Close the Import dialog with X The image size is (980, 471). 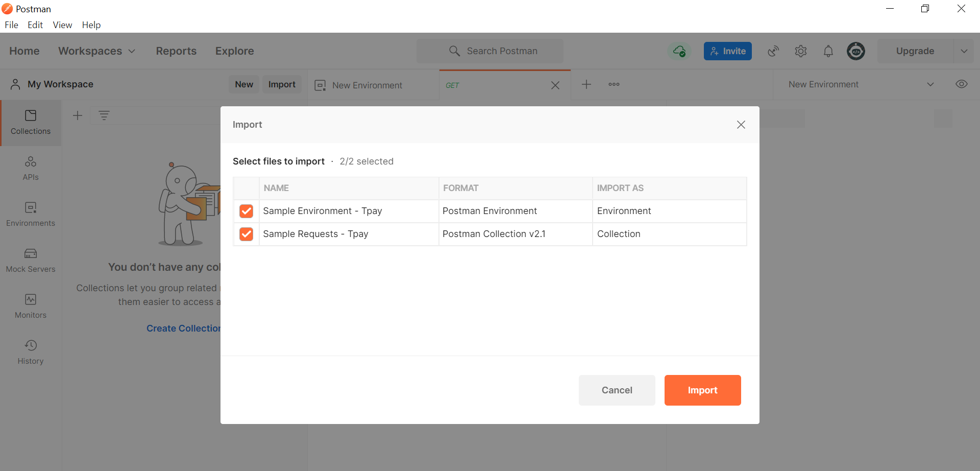tap(741, 125)
